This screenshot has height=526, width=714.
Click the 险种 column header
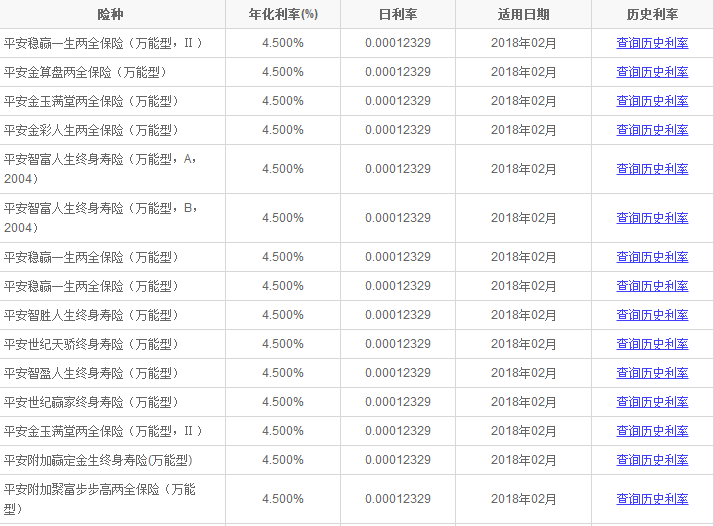(110, 15)
